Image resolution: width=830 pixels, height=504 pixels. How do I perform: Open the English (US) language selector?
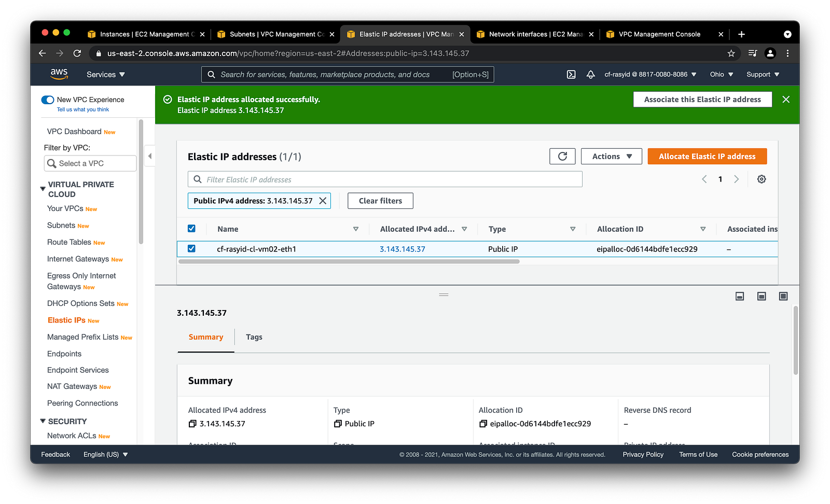tap(106, 455)
